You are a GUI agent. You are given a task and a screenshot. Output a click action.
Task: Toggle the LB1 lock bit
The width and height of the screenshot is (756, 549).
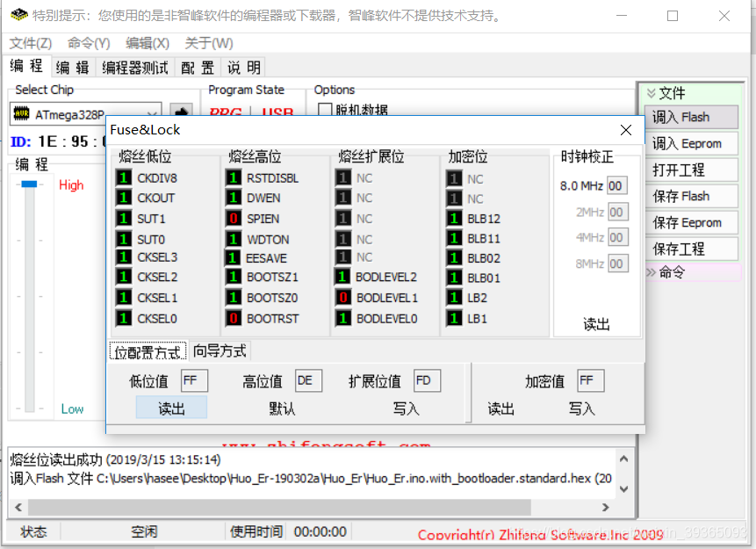pyautogui.click(x=452, y=318)
